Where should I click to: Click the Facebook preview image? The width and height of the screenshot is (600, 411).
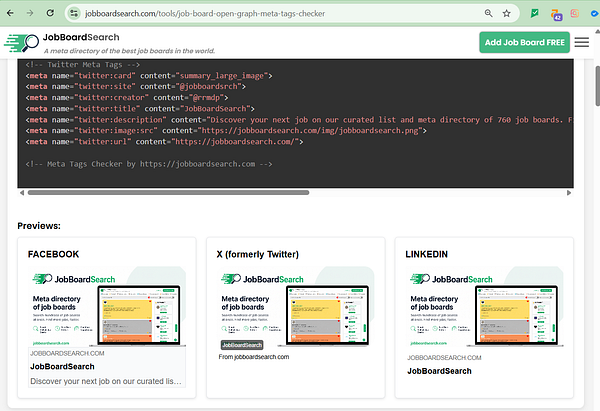tap(107, 307)
